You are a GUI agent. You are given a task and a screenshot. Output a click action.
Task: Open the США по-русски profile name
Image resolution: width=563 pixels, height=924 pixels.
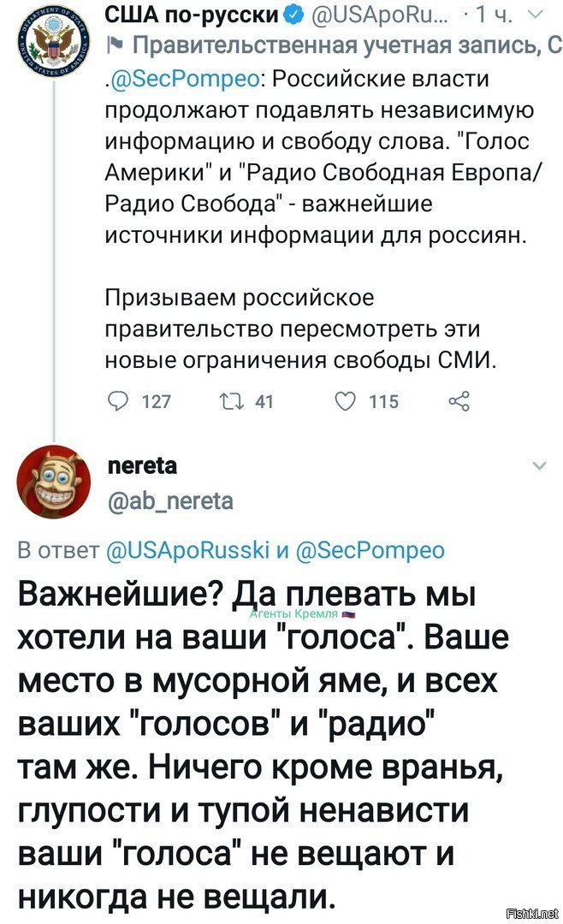[192, 15]
